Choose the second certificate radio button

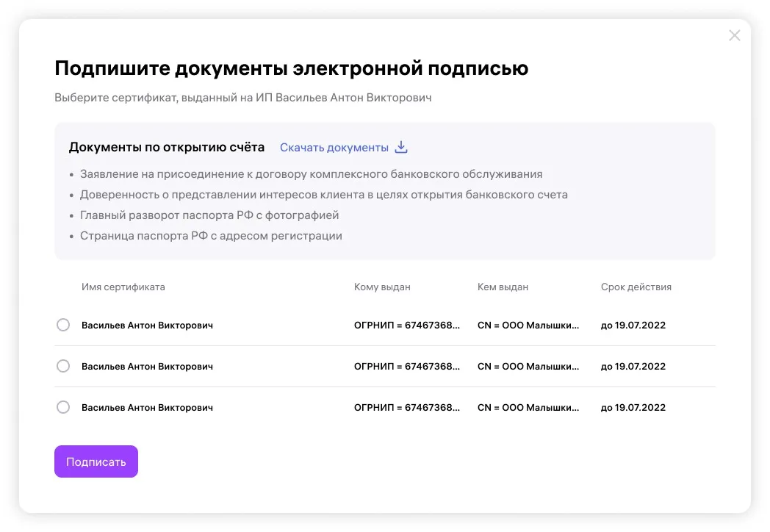point(63,366)
